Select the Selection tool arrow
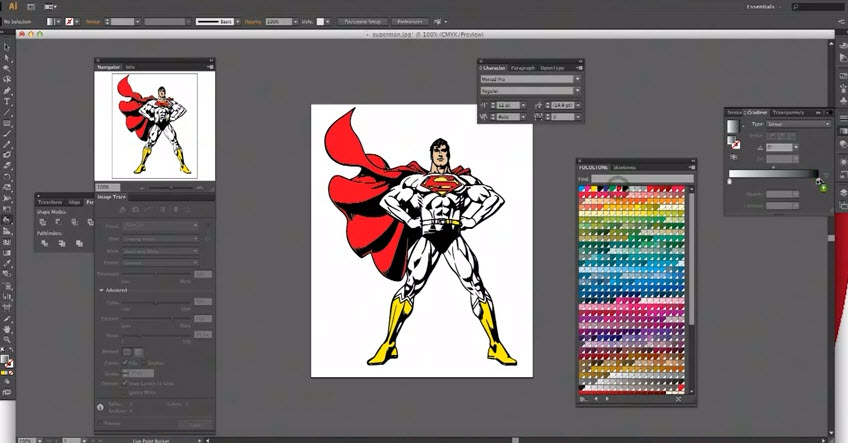The height and width of the screenshot is (443, 848). click(x=7, y=47)
